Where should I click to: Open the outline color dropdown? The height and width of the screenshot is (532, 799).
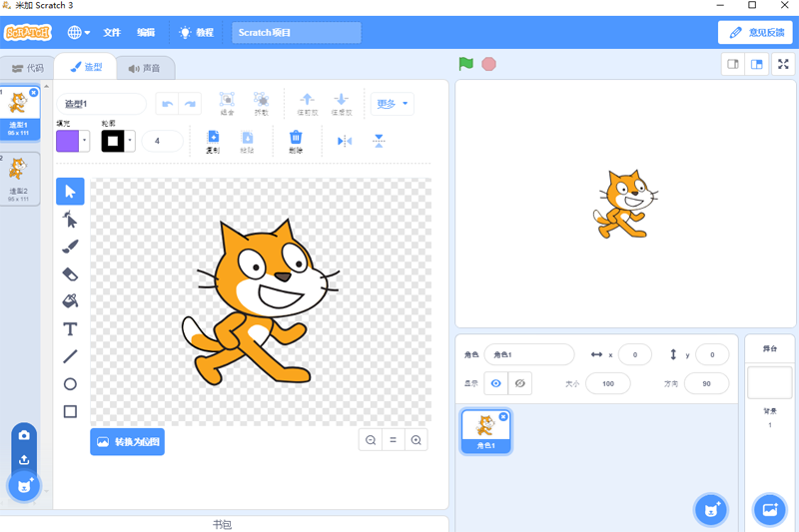tap(118, 141)
